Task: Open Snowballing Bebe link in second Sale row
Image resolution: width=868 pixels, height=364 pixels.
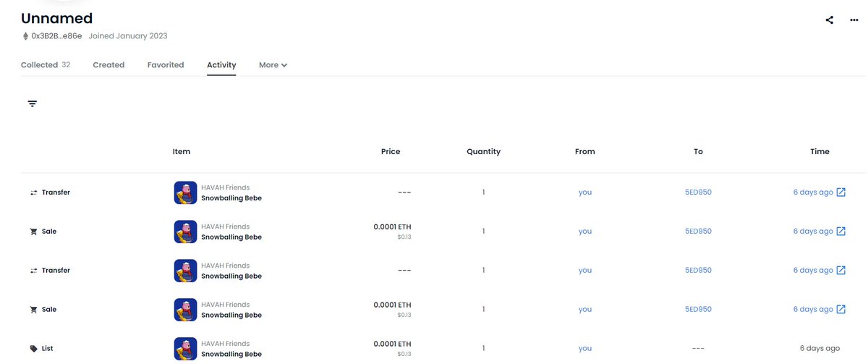Action: [x=231, y=316]
